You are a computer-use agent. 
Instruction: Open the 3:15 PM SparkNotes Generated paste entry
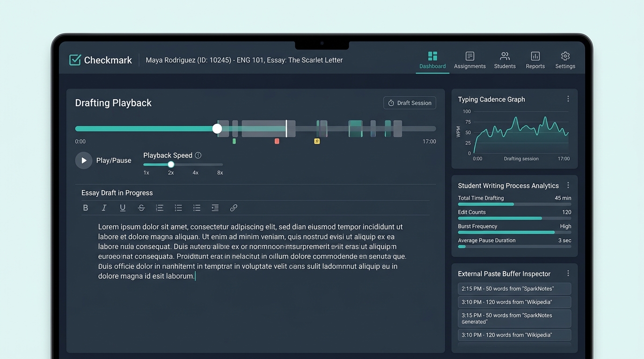514,318
